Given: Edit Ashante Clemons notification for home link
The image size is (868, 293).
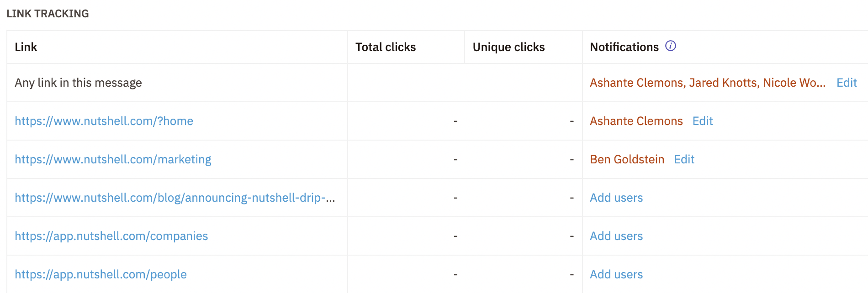Looking at the screenshot, I should (x=703, y=121).
